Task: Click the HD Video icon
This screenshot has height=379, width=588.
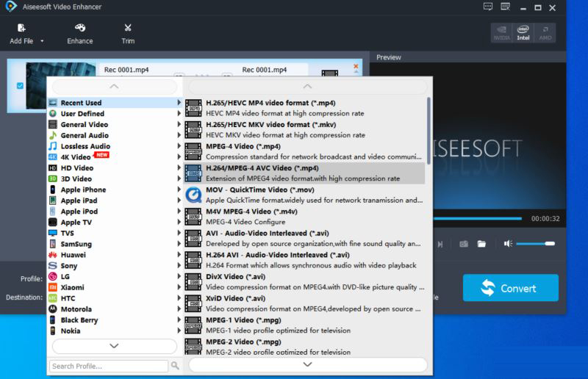Action: (x=53, y=168)
